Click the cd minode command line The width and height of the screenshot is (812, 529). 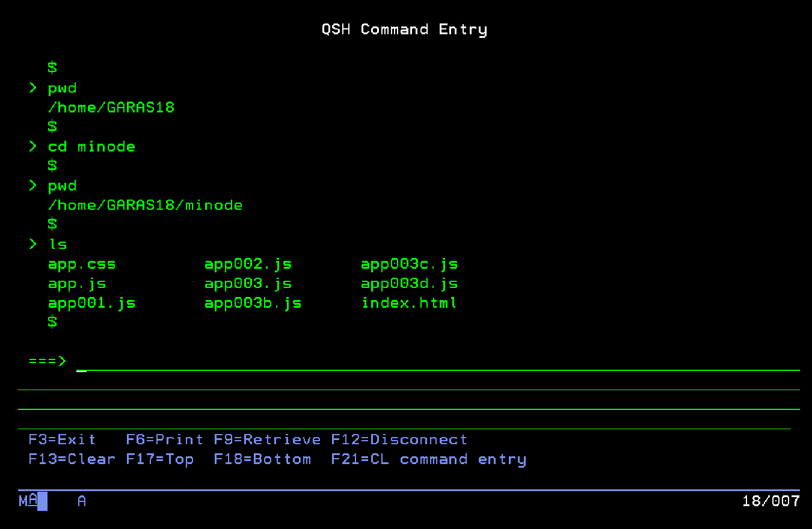point(91,146)
